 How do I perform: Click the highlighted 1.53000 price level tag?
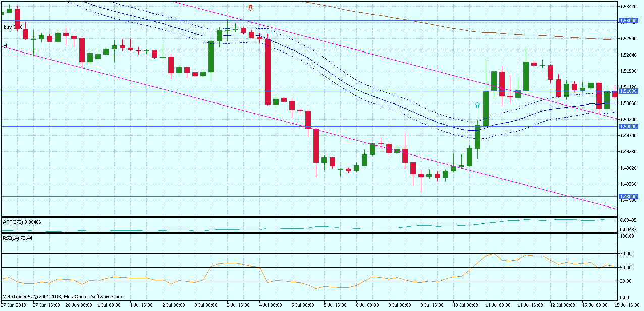[629, 21]
